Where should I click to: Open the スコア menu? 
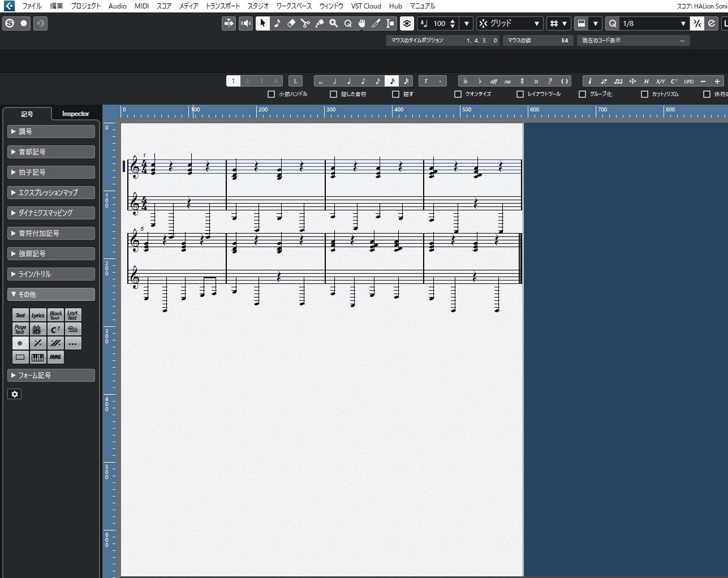point(164,6)
